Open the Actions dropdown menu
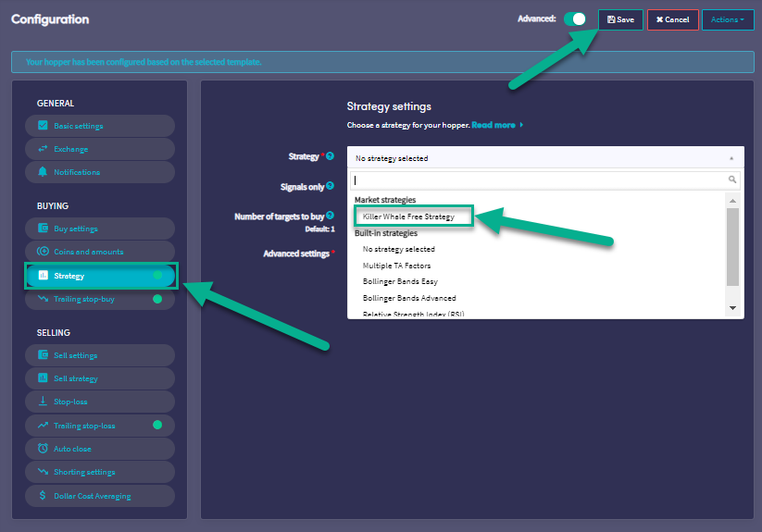 (728, 19)
